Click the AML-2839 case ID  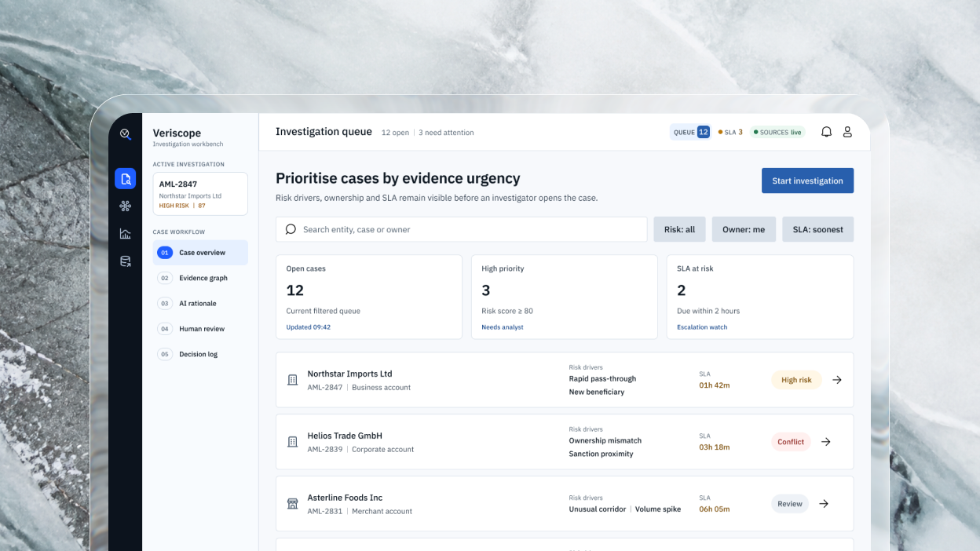pos(325,450)
